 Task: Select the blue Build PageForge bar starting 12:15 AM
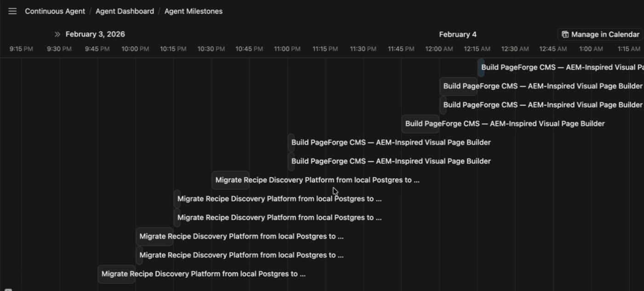[481, 67]
